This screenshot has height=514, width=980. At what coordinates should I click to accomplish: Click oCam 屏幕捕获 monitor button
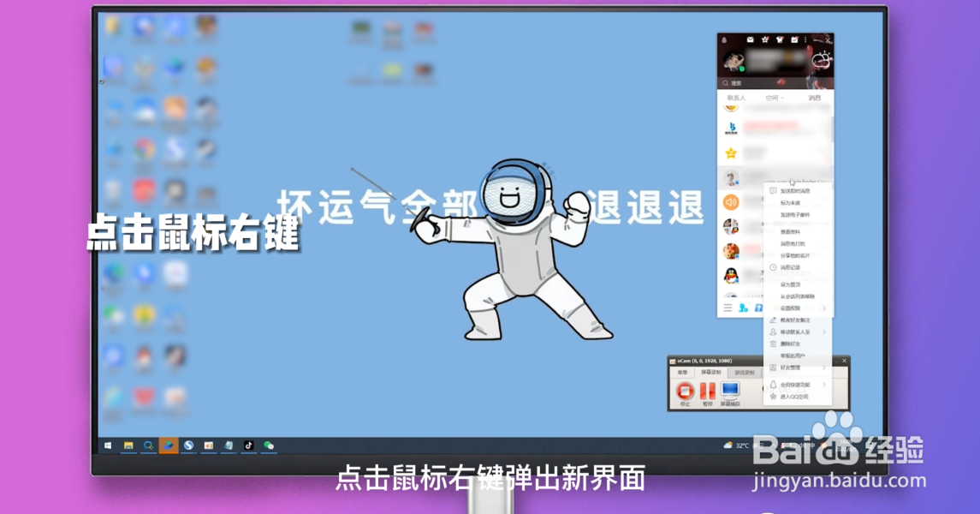730,393
